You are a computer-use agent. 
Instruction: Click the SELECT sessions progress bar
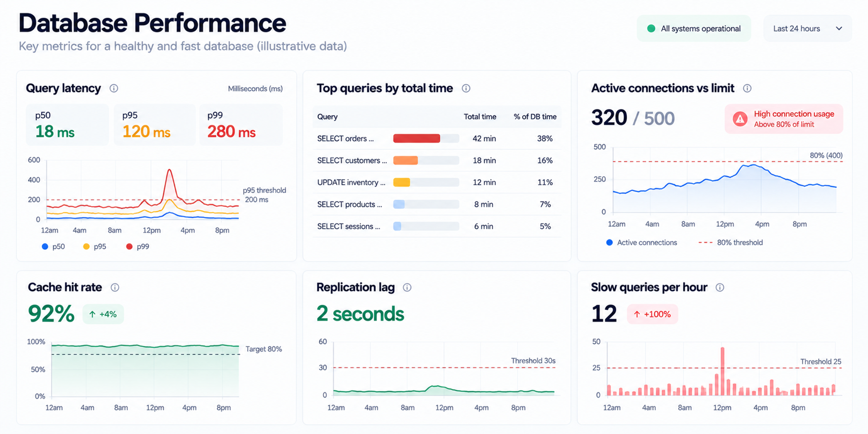[426, 226]
